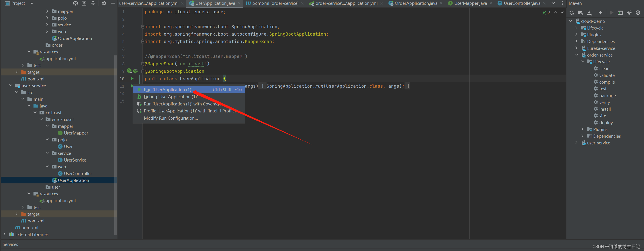Collapse order-service node in Maven panel
The width and height of the screenshot is (644, 251).
pos(577,55)
